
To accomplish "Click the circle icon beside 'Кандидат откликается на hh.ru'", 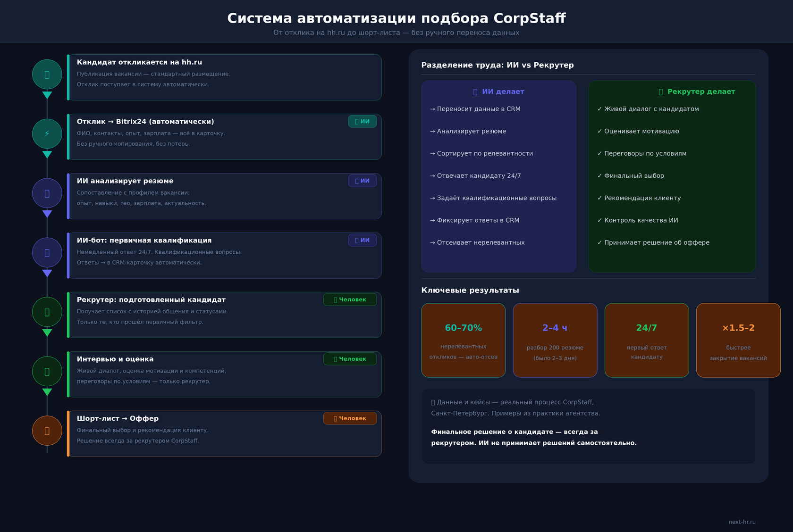I will [x=47, y=75].
